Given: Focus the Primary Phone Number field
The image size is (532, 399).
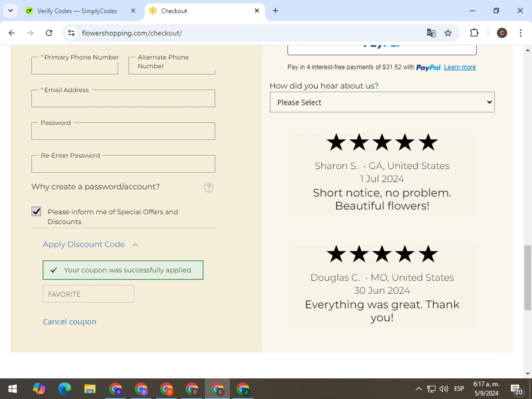Looking at the screenshot, I should (x=74, y=66).
